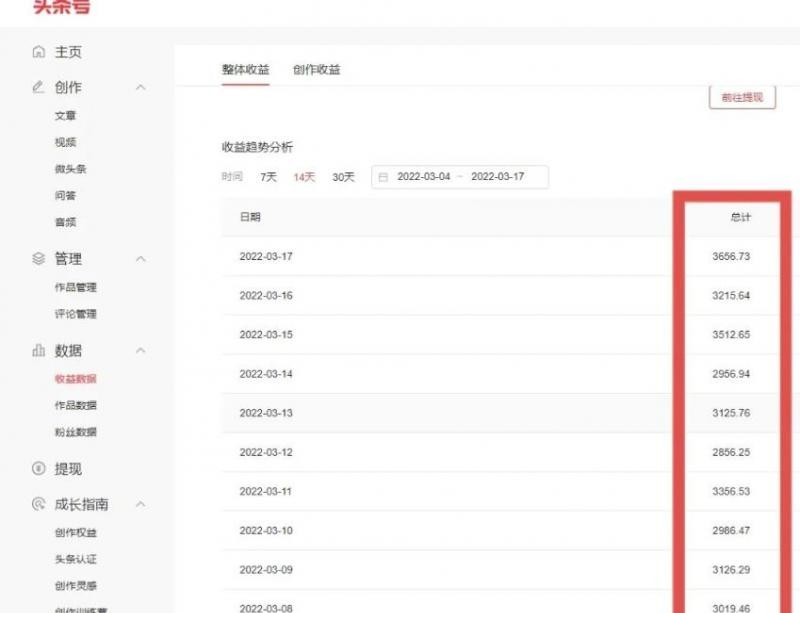Click the 2022-03-09 date cell
800x636 pixels.
pyautogui.click(x=266, y=570)
